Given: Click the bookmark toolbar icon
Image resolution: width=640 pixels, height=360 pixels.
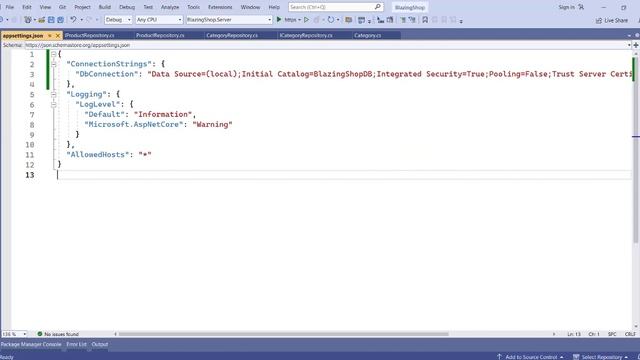Looking at the screenshot, I should click(425, 20).
